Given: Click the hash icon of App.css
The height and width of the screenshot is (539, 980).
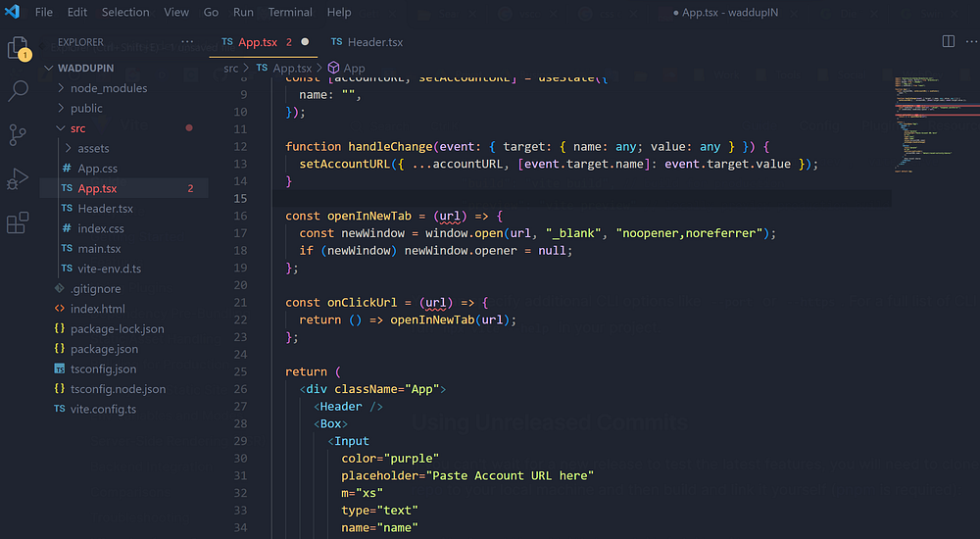Looking at the screenshot, I should pyautogui.click(x=67, y=169).
